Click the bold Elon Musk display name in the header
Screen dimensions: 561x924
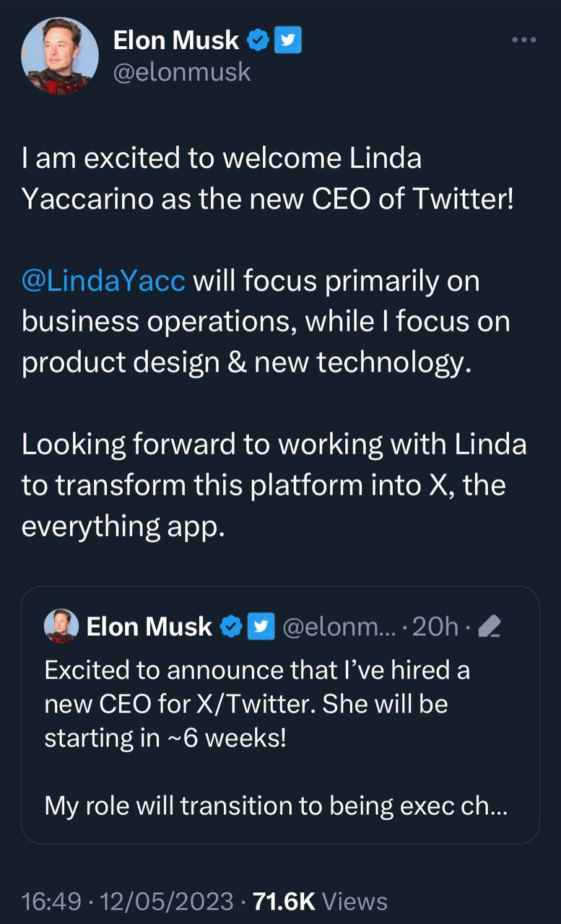pos(176,41)
